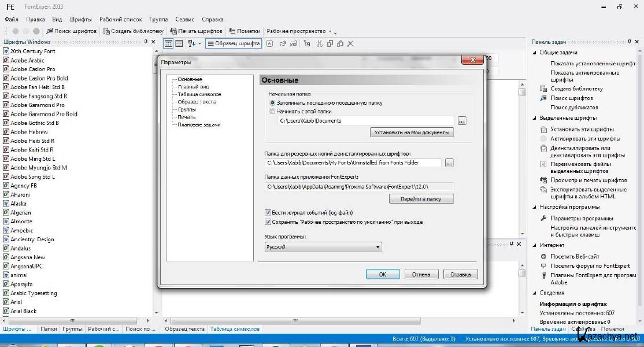Open Пометки from the top toolbar

pyautogui.click(x=244, y=31)
